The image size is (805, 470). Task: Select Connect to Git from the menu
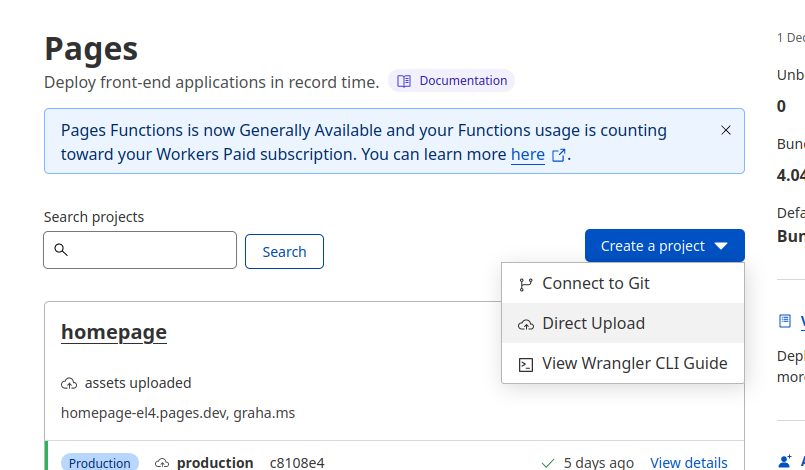[x=595, y=284]
